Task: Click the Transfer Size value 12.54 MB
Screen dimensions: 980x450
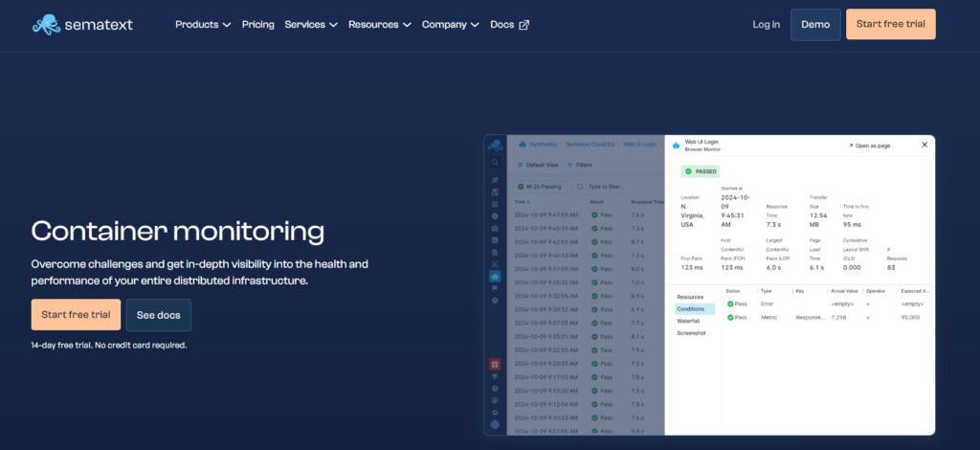Action: [x=819, y=219]
